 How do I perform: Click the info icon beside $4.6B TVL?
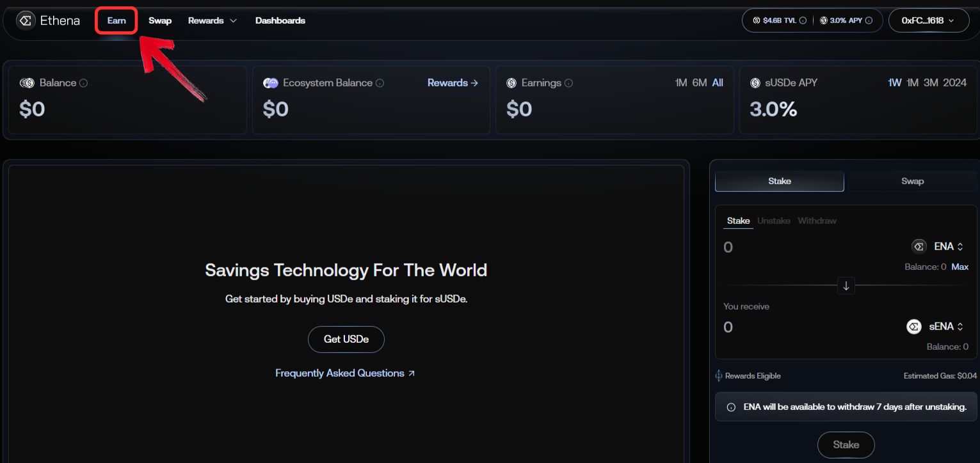click(803, 20)
